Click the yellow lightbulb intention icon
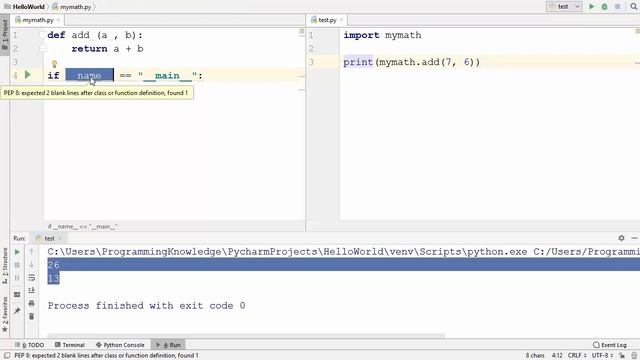Screen dimensions: 640x360 pos(54,64)
